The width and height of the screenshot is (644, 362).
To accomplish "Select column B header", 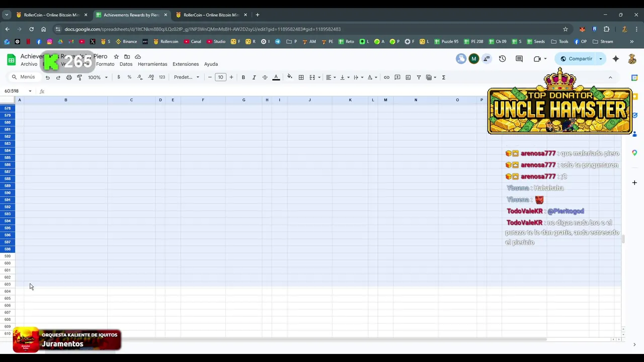I will (65, 100).
